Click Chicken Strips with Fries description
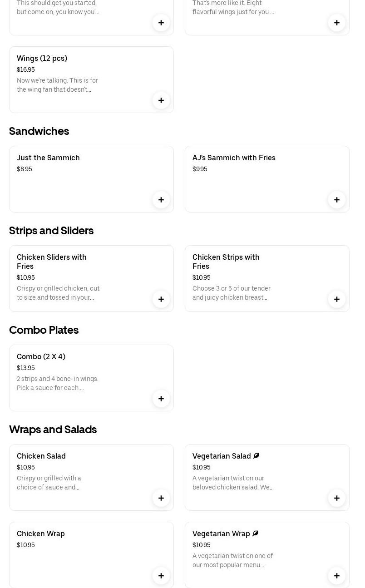This screenshot has height=588, width=365. pyautogui.click(x=231, y=293)
